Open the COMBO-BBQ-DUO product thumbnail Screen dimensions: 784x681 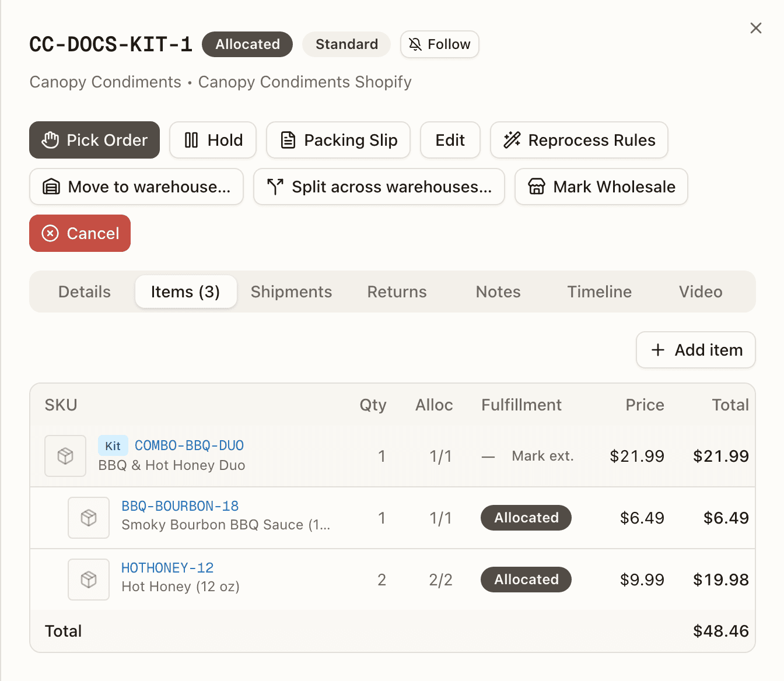pyautogui.click(x=65, y=456)
